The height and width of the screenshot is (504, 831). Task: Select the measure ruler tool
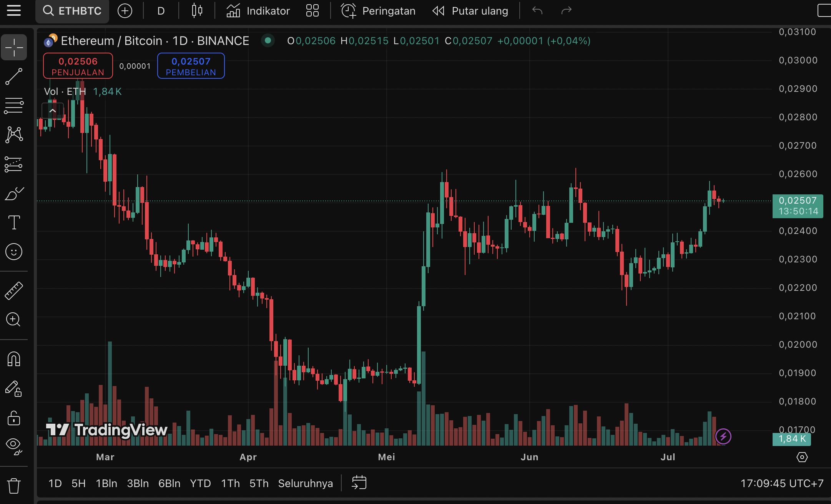pos(14,290)
